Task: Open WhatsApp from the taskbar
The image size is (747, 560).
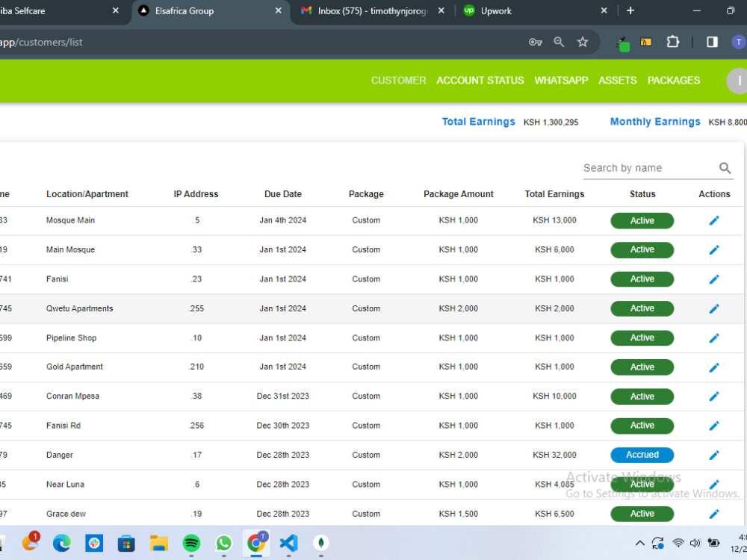Action: click(223, 543)
